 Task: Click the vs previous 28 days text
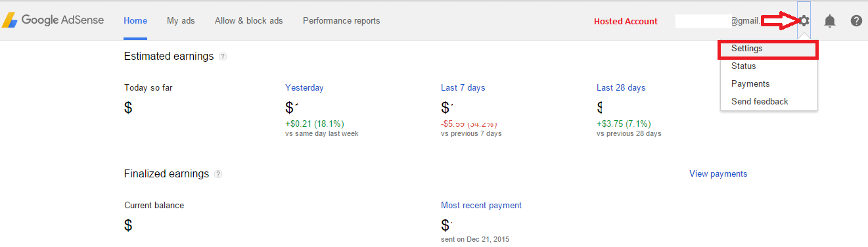629,133
